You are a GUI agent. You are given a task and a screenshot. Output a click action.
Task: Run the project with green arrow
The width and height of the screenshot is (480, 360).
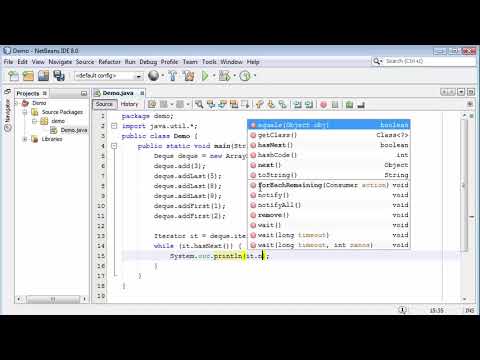tap(205, 76)
